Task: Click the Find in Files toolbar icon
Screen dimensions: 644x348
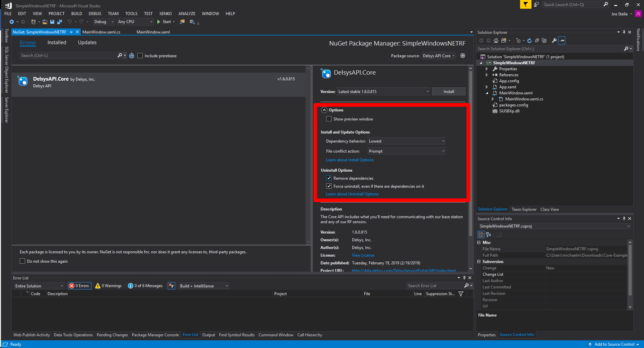Action: coord(182,22)
